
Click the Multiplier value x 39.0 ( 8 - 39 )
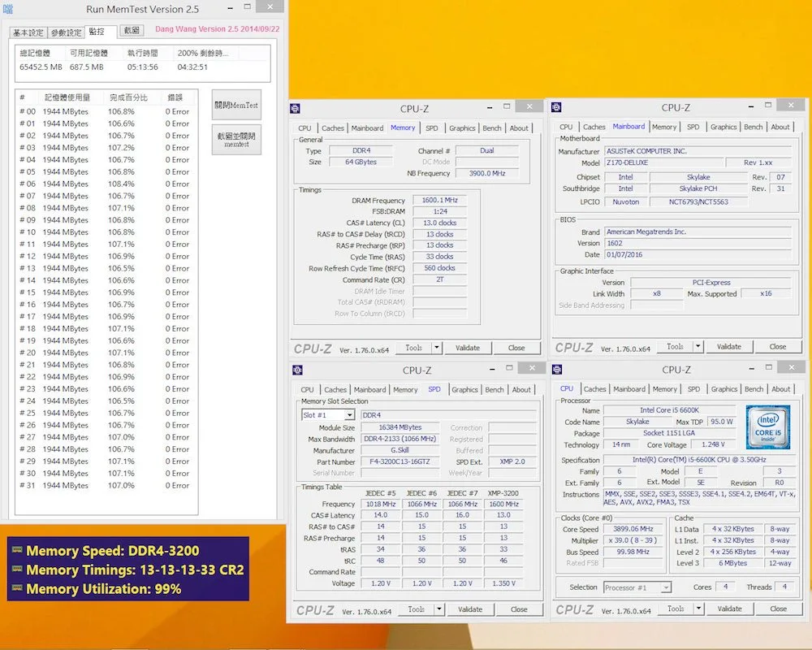633,540
